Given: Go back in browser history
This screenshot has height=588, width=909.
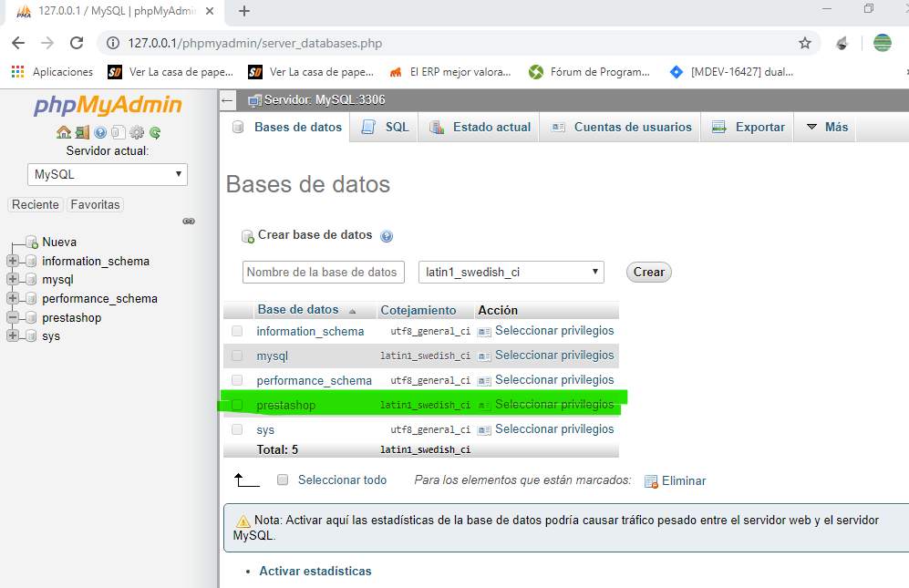Looking at the screenshot, I should tap(18, 43).
